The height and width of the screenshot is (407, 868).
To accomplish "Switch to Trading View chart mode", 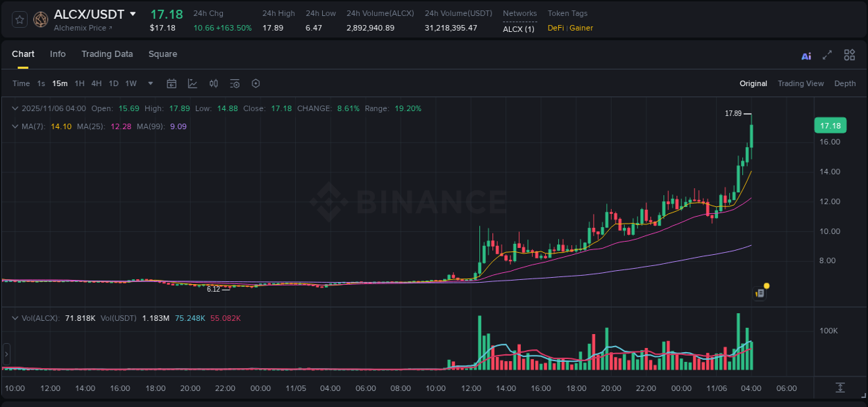I will pos(801,83).
